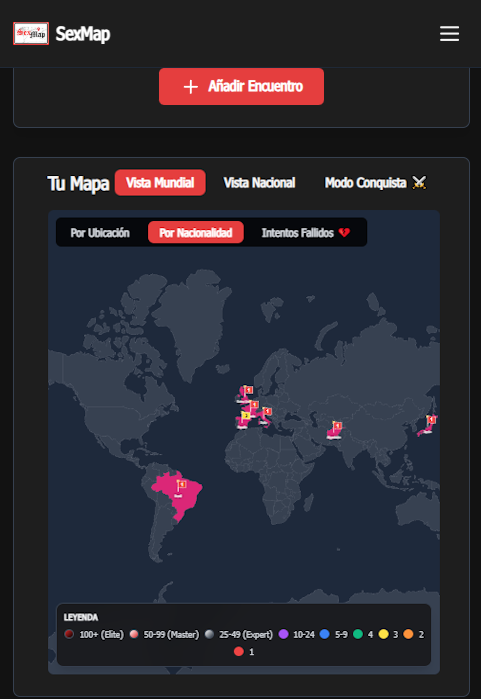Click the blue 5-9 legend dot

pyautogui.click(x=325, y=634)
